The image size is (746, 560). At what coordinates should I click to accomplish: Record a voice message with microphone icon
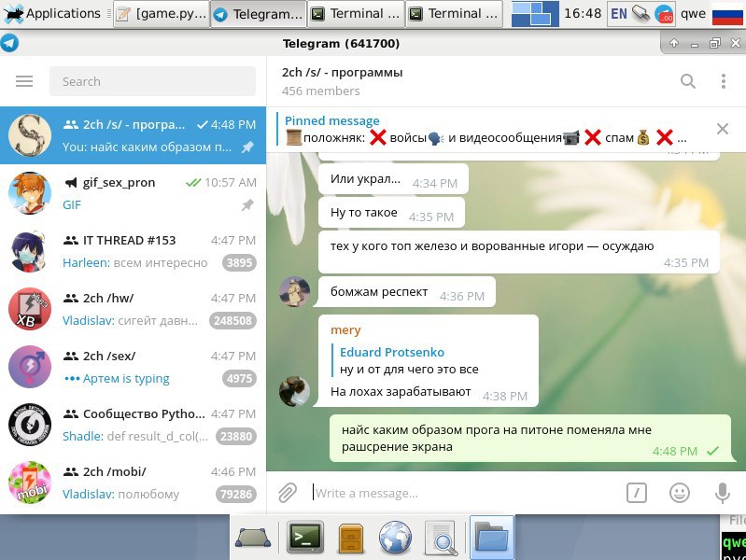pos(723,493)
